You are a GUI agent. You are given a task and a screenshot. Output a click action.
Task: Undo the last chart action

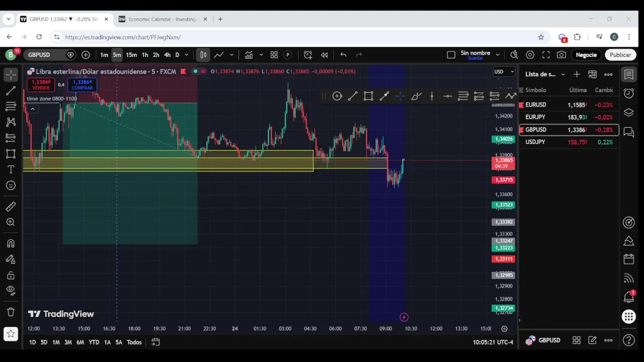(343, 55)
